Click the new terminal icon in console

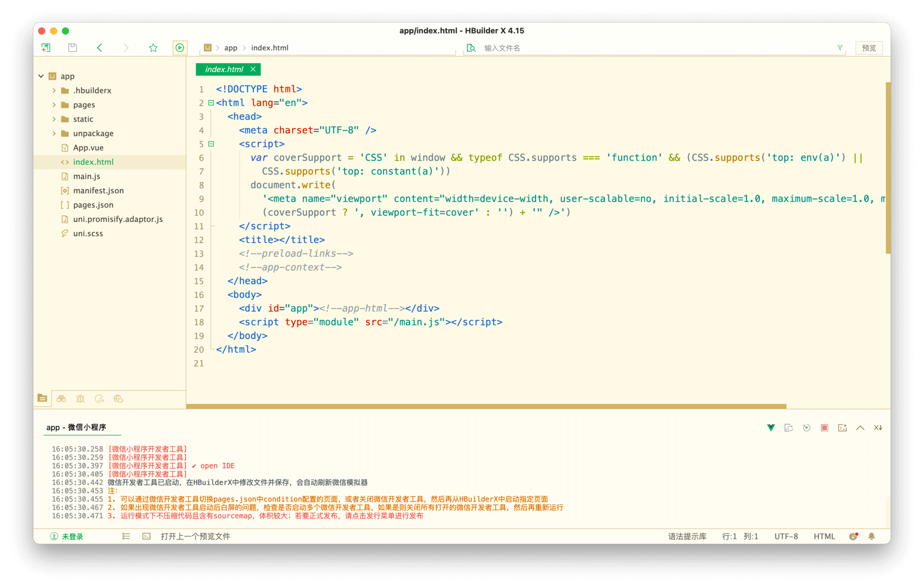[x=842, y=428]
